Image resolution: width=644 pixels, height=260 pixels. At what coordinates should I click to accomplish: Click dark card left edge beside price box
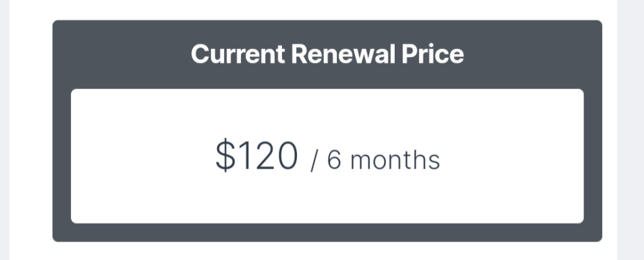click(61, 156)
